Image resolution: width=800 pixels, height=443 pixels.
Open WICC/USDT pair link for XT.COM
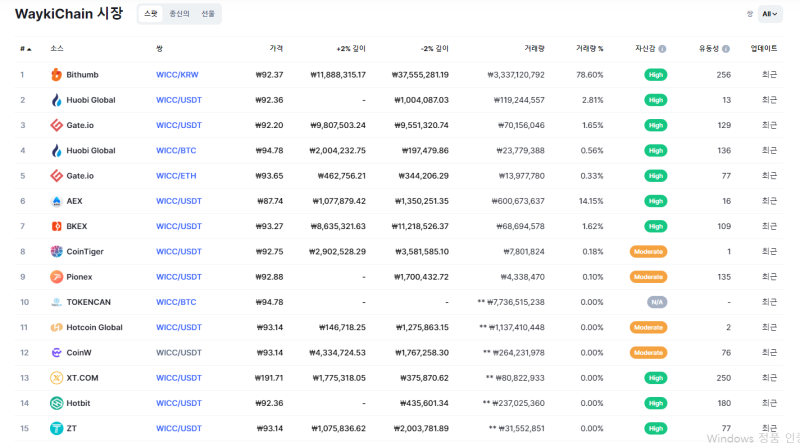pos(179,378)
